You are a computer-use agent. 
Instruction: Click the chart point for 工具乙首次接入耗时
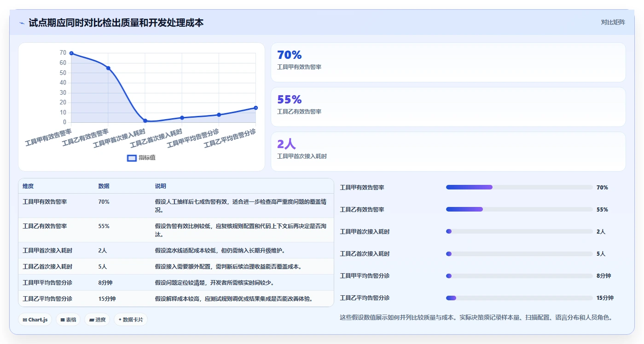(x=182, y=118)
